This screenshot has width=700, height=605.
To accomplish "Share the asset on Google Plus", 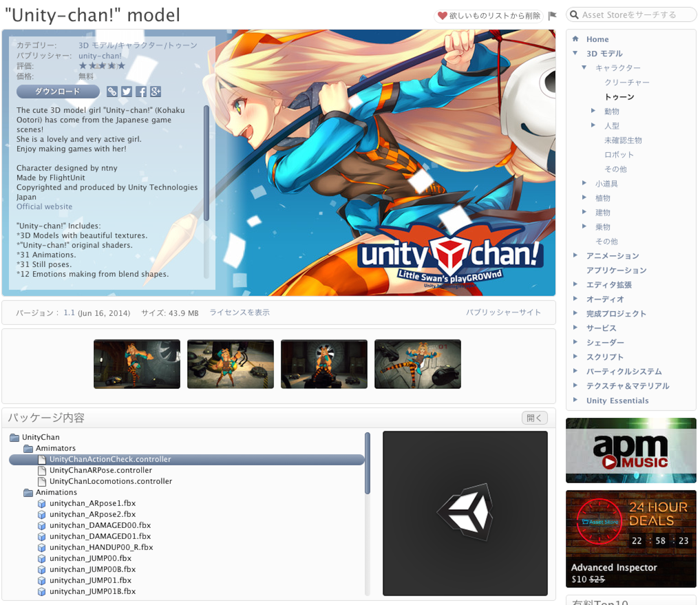I will [x=156, y=92].
